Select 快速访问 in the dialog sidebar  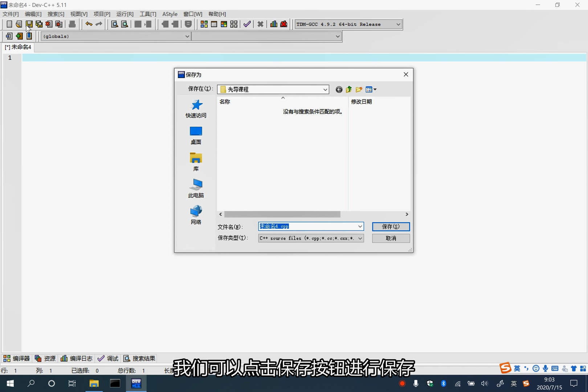[196, 109]
